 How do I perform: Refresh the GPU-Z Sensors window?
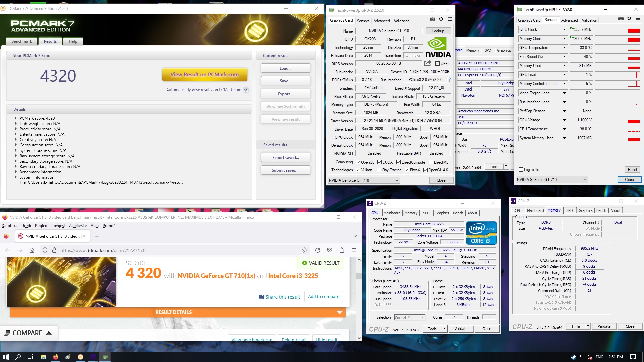click(x=630, y=19)
